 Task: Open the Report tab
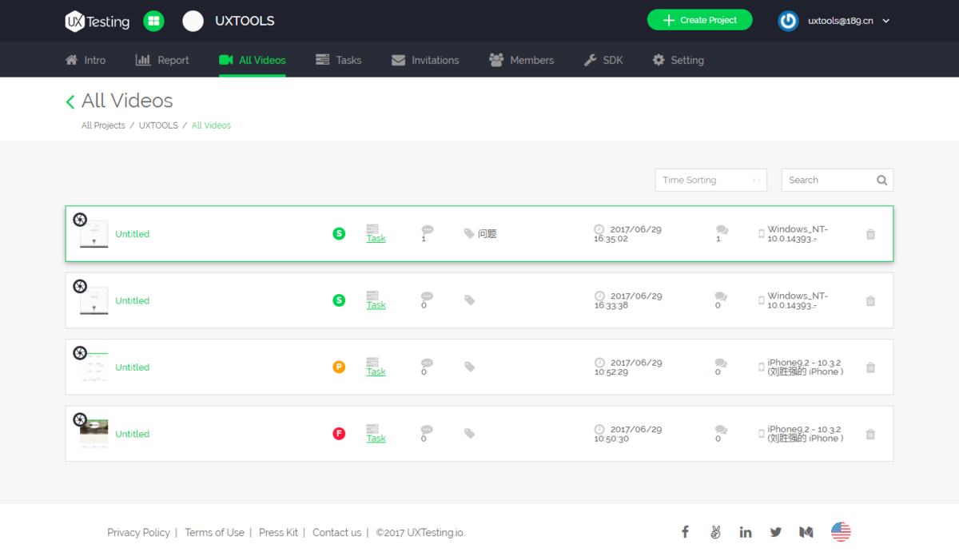(162, 60)
